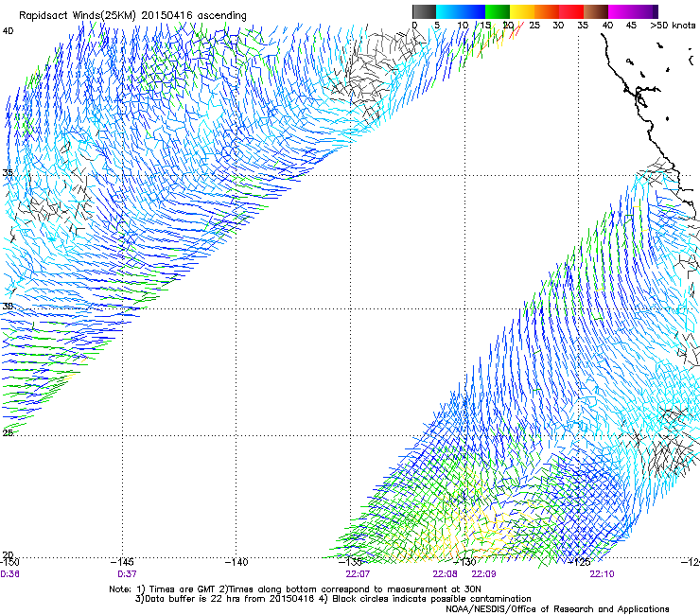Click the purple time label '22:07'
The width and height of the screenshot is (700, 615).
358,574
